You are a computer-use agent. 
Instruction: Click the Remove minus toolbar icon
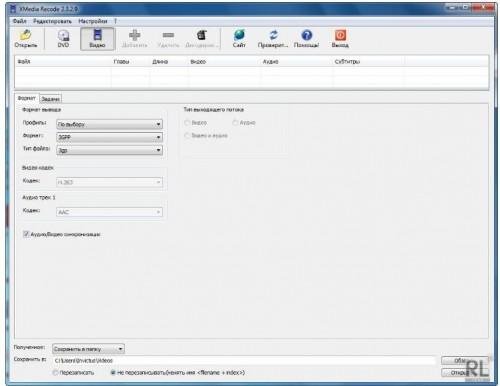168,39
